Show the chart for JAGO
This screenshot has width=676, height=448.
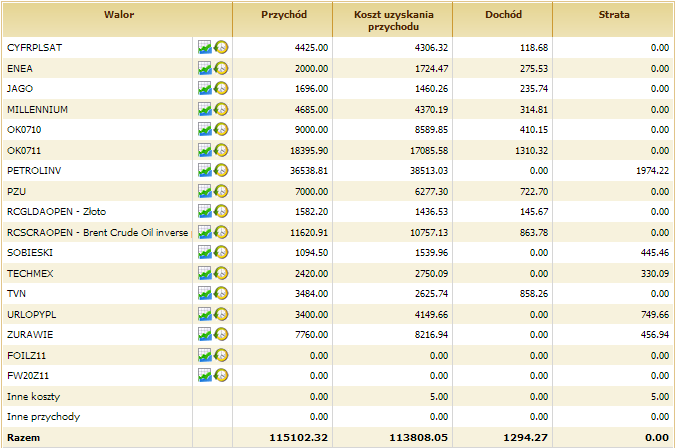point(205,88)
